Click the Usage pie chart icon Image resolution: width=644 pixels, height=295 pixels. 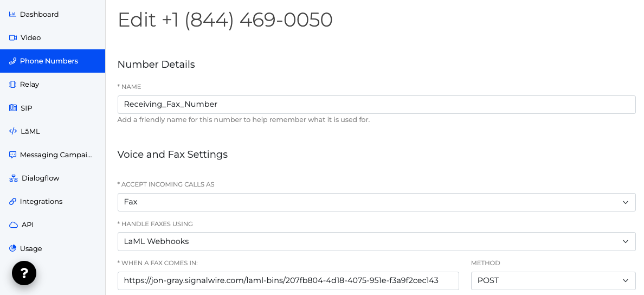13,248
